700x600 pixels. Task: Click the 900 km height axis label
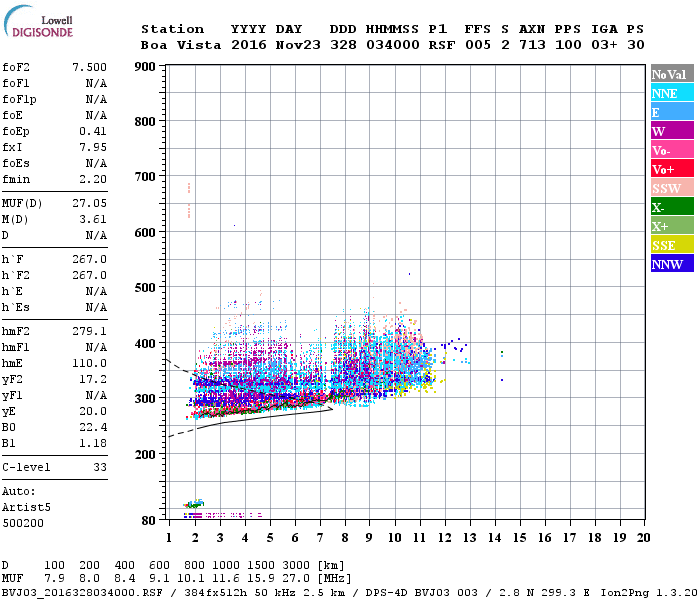click(x=145, y=67)
